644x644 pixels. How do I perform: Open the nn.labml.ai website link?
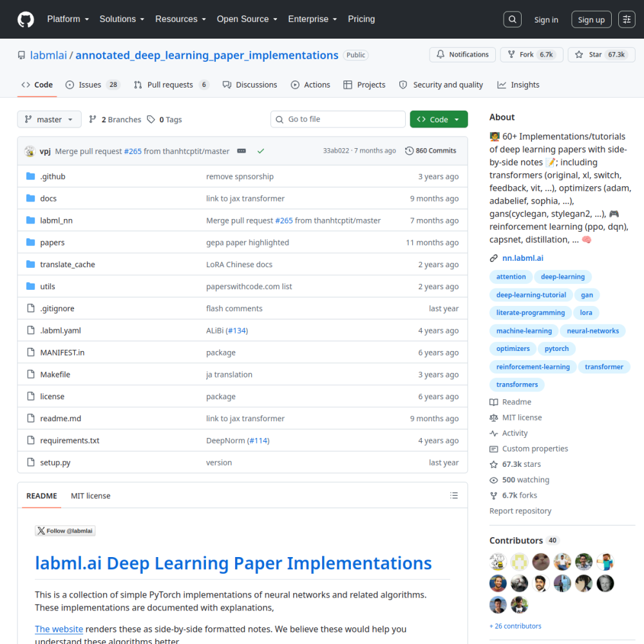pos(522,258)
